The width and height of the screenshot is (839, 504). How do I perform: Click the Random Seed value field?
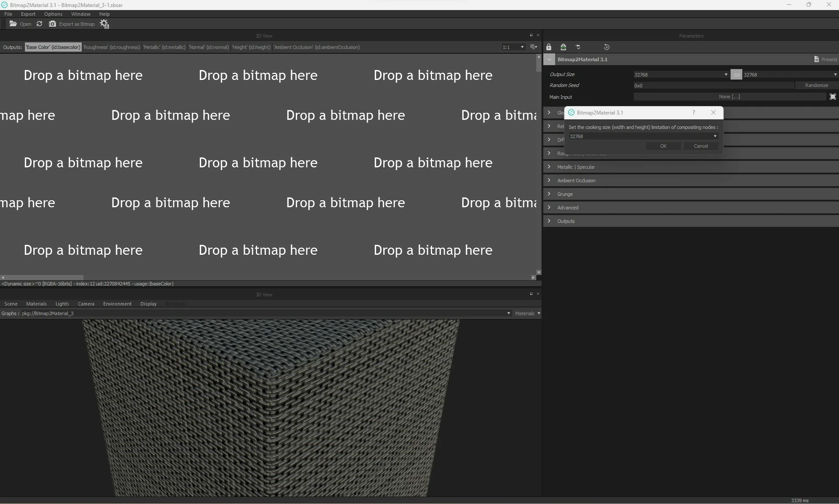(x=713, y=85)
